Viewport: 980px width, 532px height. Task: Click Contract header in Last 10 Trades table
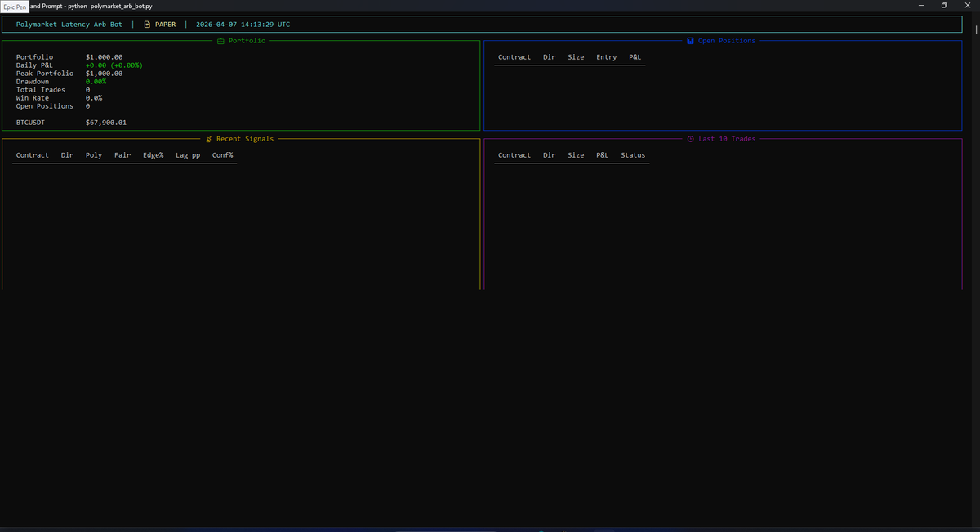[x=514, y=155]
